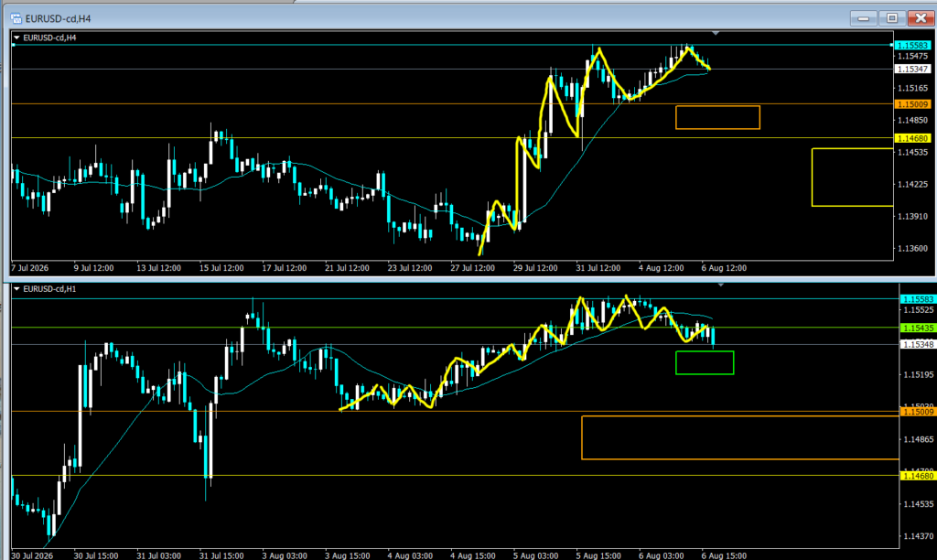
Task: Select the cyan 1.15583 price label on H4 chart
Action: click(912, 46)
